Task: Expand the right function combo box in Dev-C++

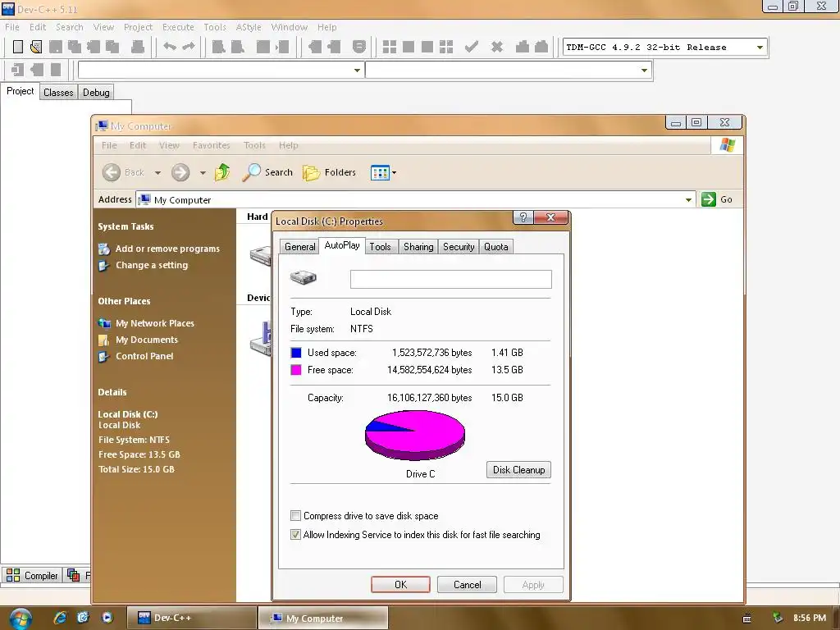Action: (644, 71)
